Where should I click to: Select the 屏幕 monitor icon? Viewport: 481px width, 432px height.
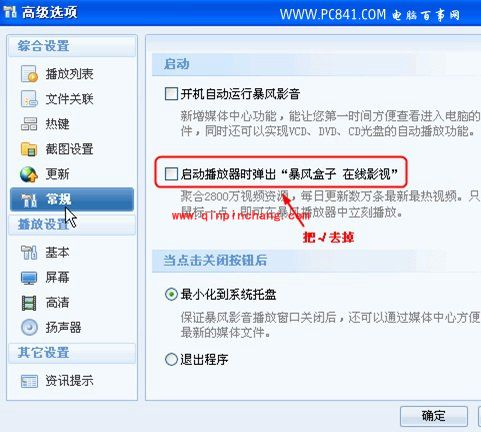[x=29, y=278]
